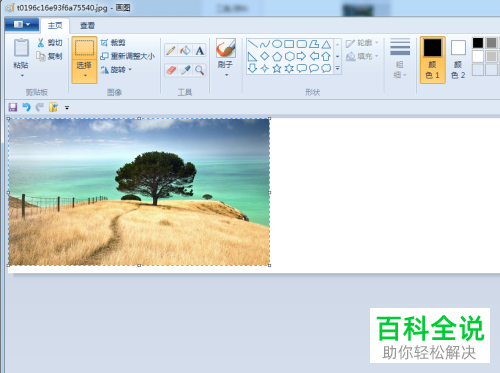500x373 pixels.
Task: Choose the Six-point star shape
Action: 289,68
